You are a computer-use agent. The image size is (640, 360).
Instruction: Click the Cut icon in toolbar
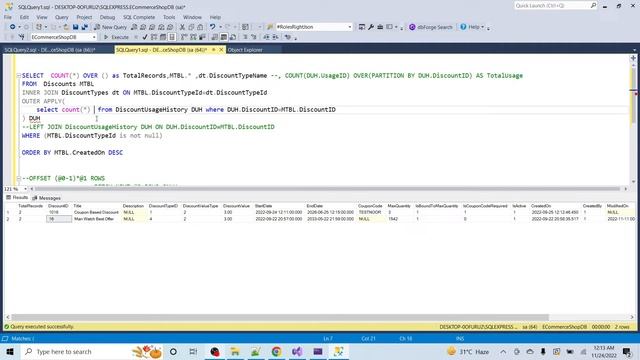click(182, 27)
